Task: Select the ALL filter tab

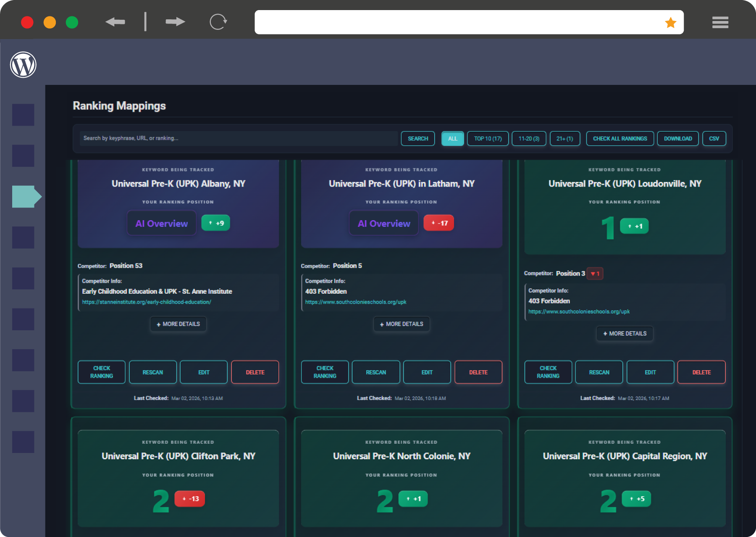Action: tap(452, 139)
